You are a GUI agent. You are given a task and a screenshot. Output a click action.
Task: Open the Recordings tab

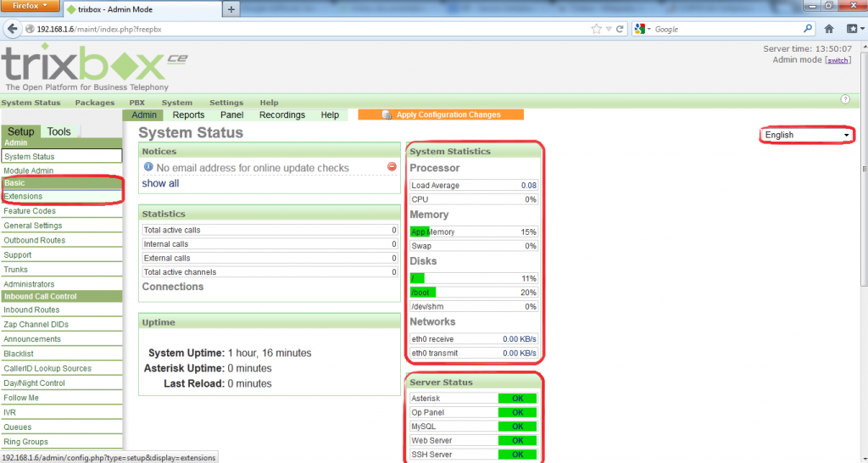[282, 115]
